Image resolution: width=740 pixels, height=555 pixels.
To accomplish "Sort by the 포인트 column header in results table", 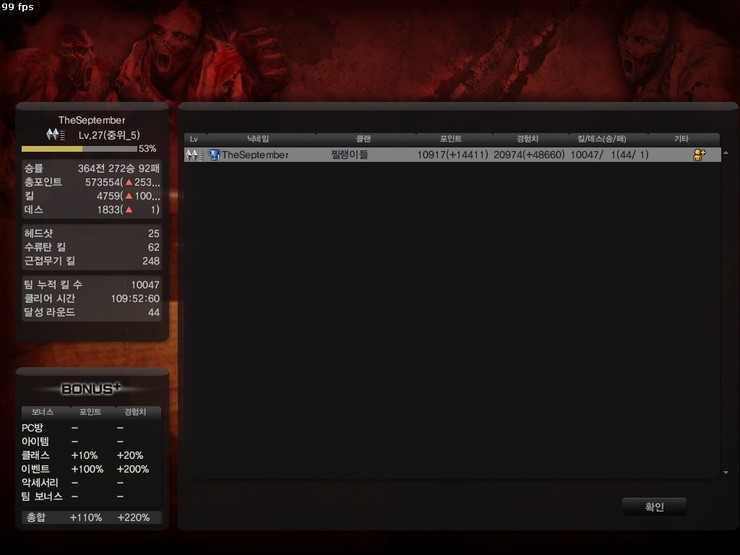I will (451, 139).
